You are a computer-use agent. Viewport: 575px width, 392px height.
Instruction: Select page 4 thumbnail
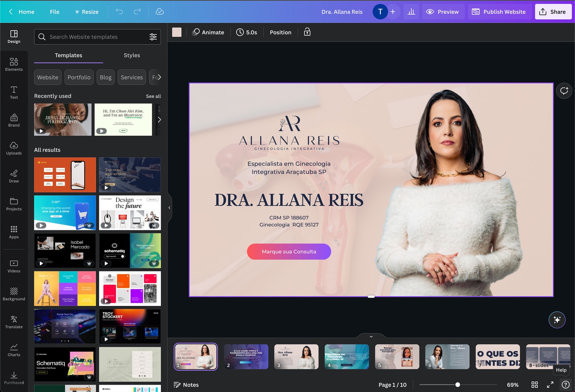coord(347,356)
